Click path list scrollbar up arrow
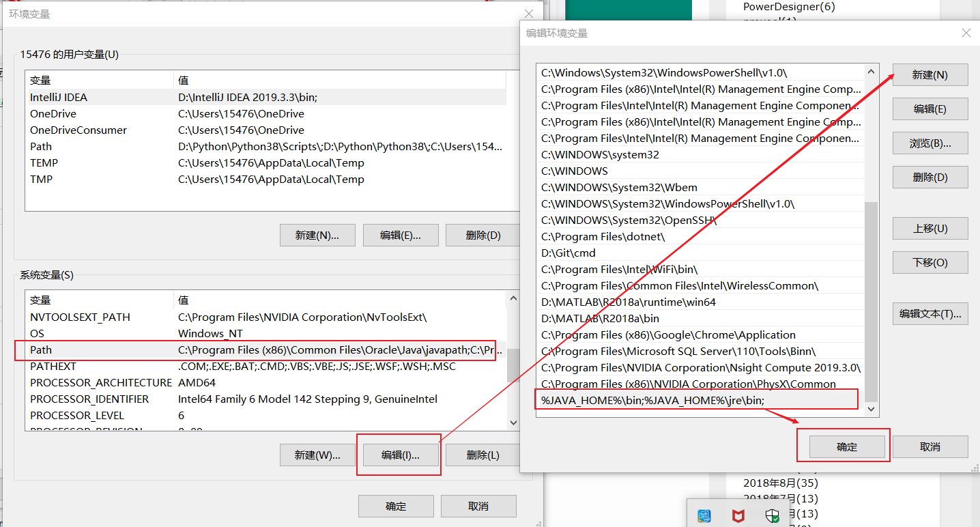Viewport: 980px width, 527px height. coord(871,71)
